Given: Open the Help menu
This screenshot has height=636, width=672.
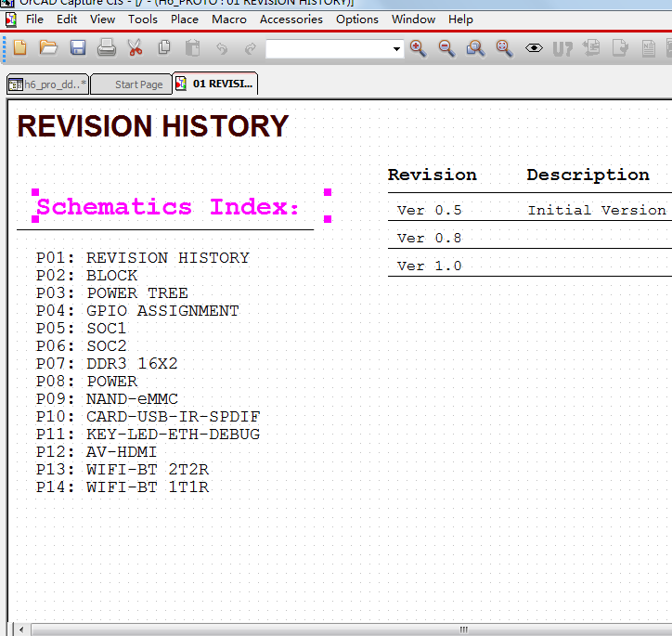Looking at the screenshot, I should coord(460,19).
